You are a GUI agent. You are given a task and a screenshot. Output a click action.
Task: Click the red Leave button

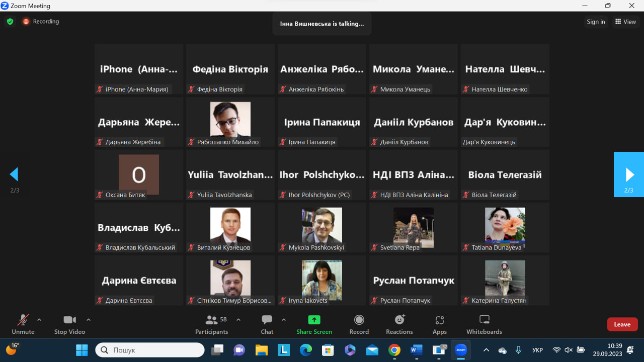[622, 324]
